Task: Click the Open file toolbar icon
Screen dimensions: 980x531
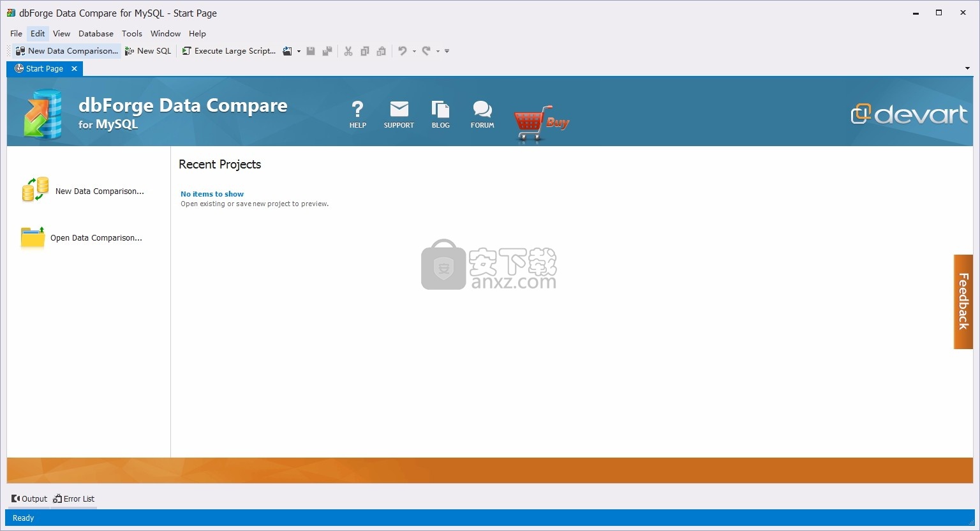Action: (288, 51)
